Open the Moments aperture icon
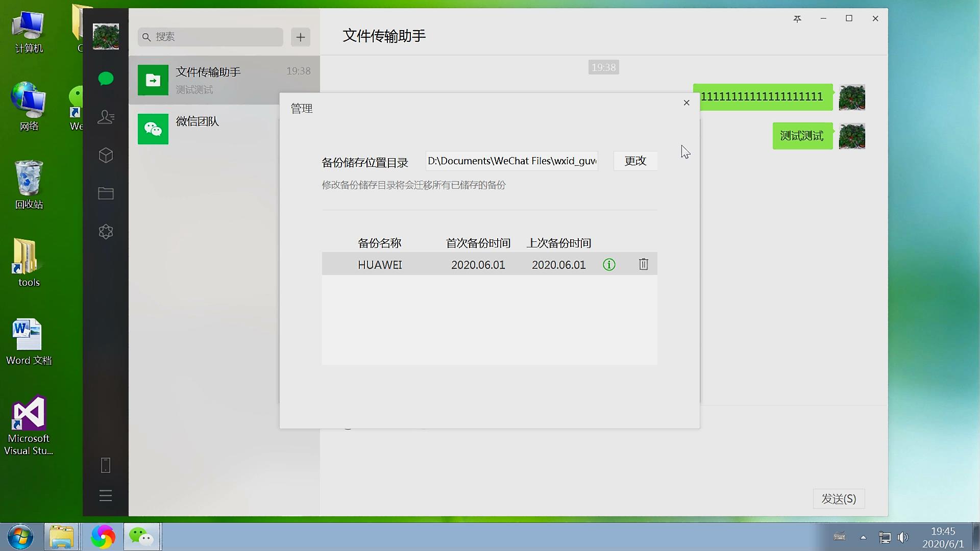980x551 pixels. (106, 232)
